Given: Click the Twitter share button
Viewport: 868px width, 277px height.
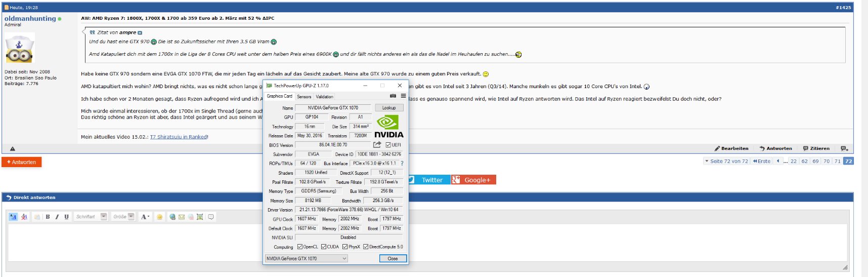Looking at the screenshot, I should point(429,180).
